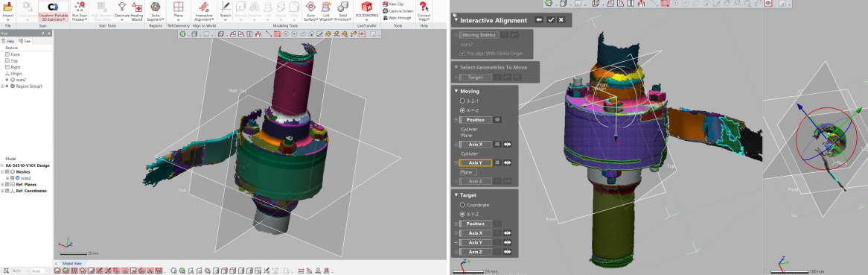Click Position button in Target section
The width and height of the screenshot is (868, 275).
[475, 224]
